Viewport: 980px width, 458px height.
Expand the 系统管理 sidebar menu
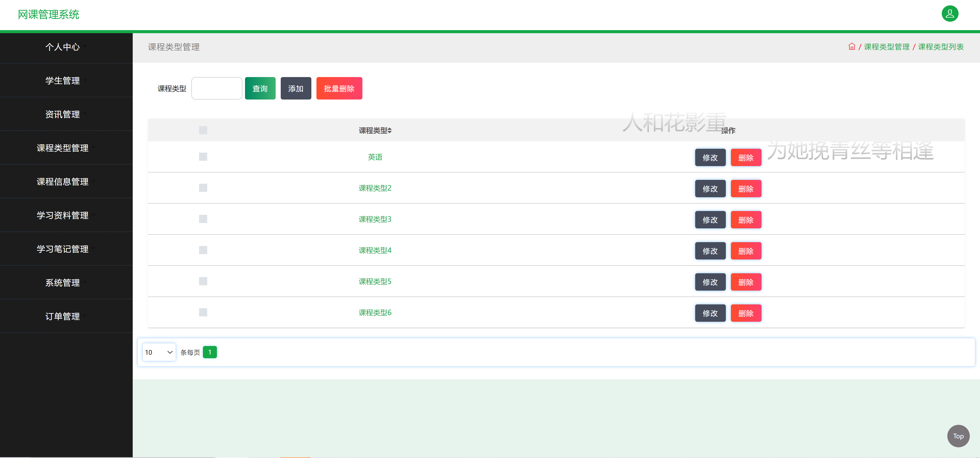(x=63, y=283)
